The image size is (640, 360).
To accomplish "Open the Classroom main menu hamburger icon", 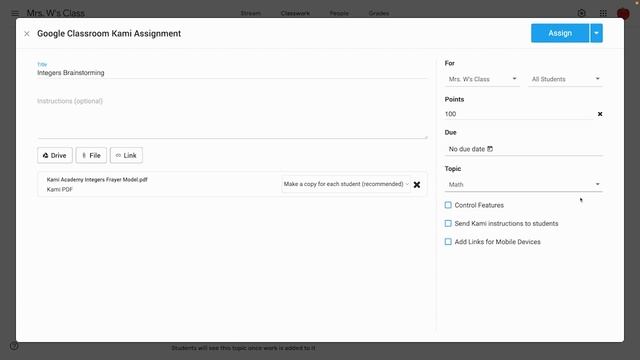I will coord(15,13).
